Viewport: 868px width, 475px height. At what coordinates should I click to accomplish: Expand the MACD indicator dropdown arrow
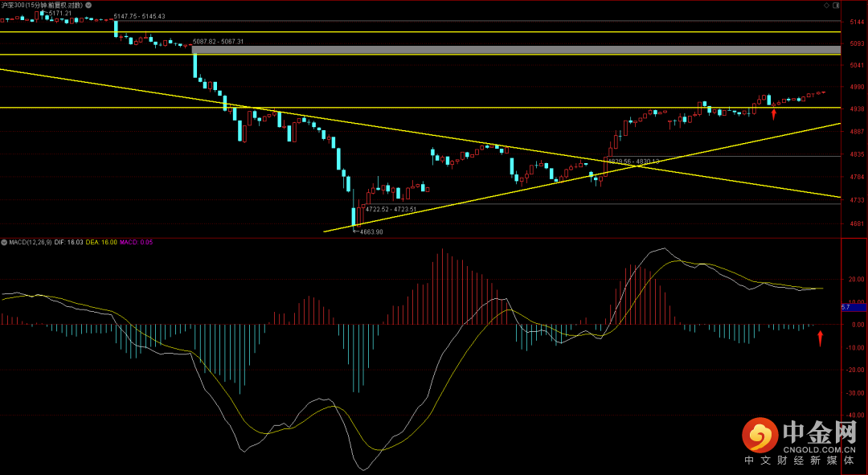tap(4, 241)
